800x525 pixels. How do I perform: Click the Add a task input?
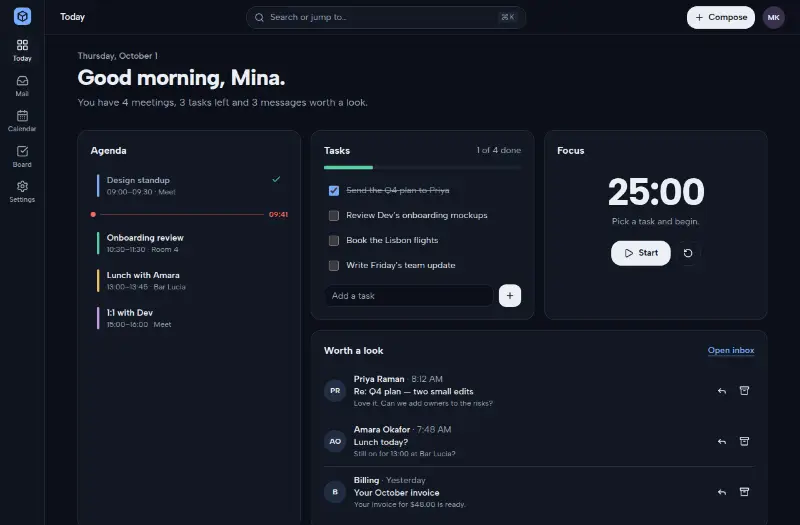pos(409,296)
